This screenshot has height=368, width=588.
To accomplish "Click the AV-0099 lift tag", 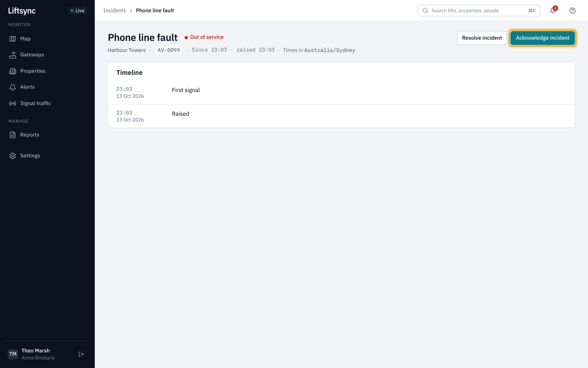I will coord(169,50).
